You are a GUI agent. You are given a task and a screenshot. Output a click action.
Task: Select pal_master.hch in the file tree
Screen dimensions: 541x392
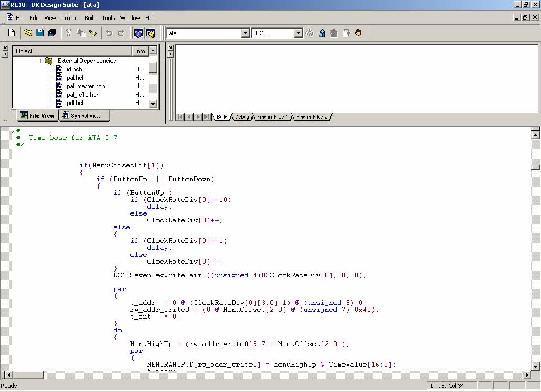tap(86, 86)
